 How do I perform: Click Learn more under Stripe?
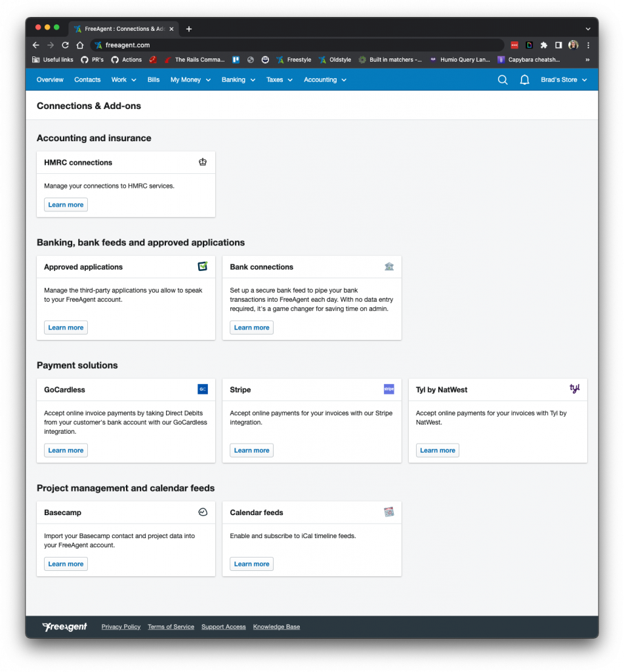[x=251, y=450]
